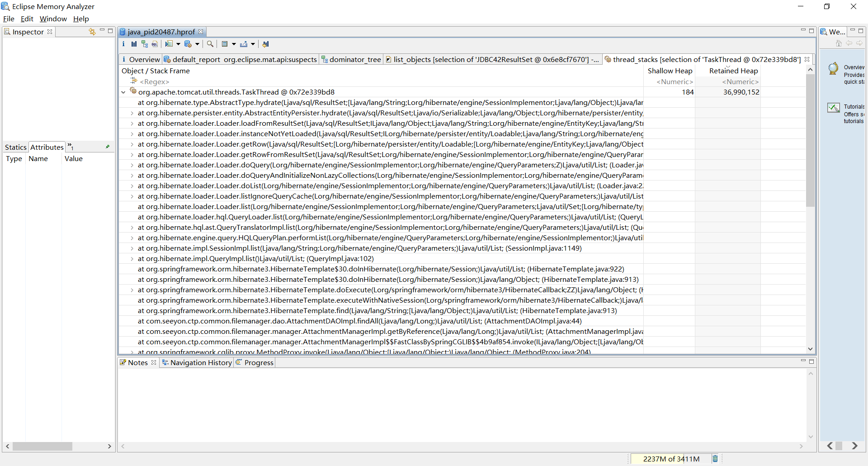Screen dimensions: 868x466
Task: Open the thread overview dropdown arrow
Action: pyautogui.click(x=178, y=44)
